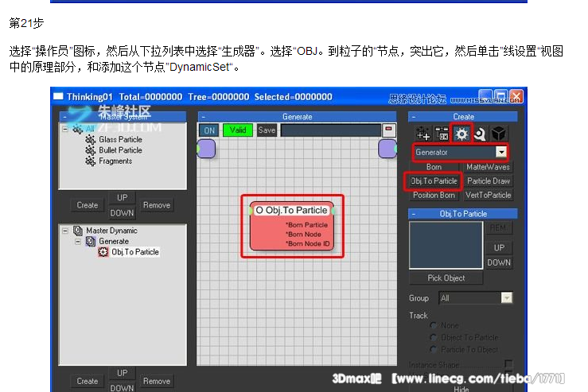Select the black cube icon in Create
The image size is (588, 392).
click(499, 134)
